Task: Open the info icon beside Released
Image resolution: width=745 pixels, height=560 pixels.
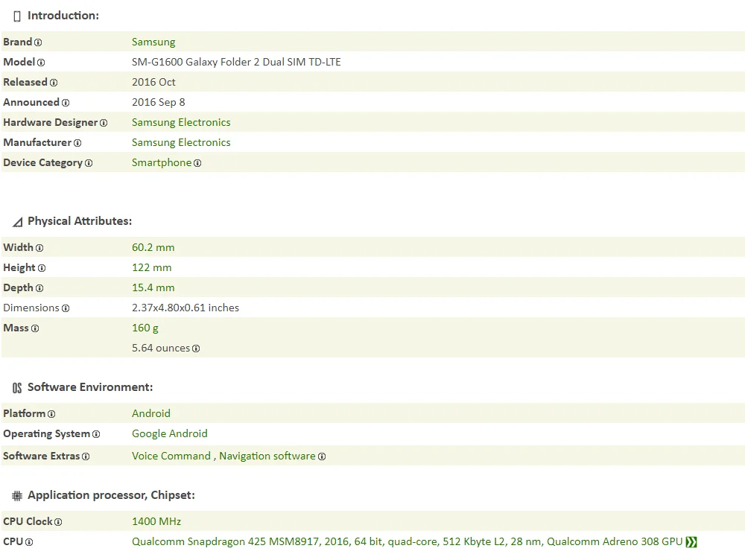Action: [54, 83]
